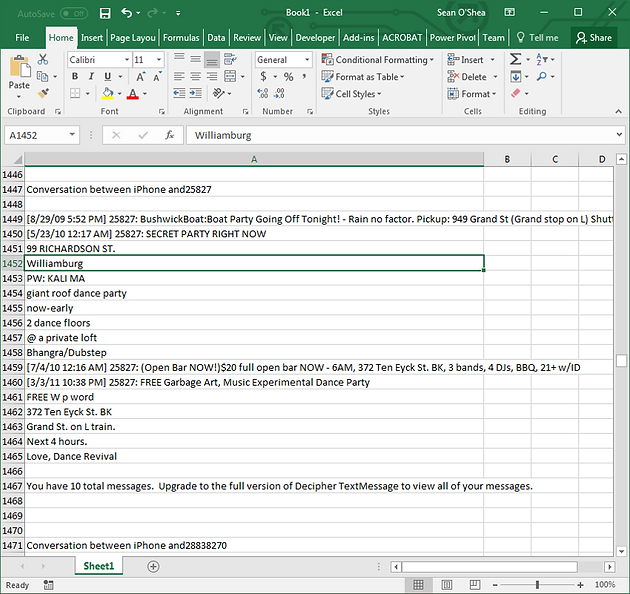Open the General number format dropdown

tap(307, 59)
